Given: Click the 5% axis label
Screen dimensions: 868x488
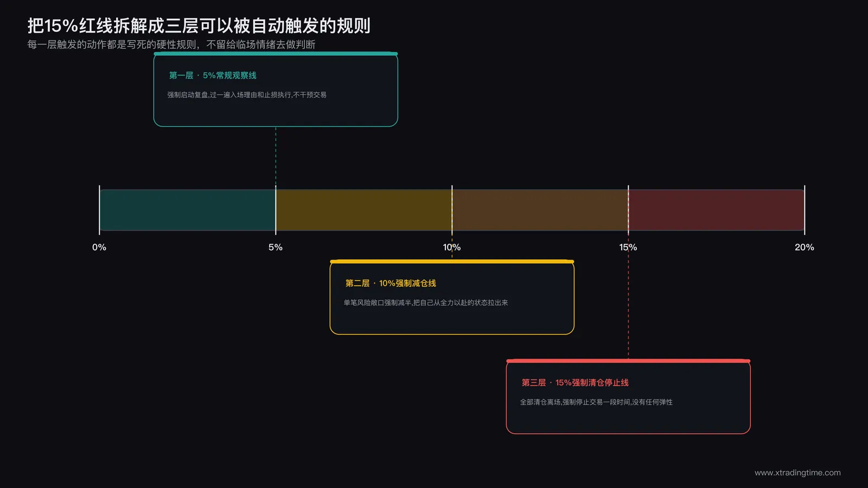Looking at the screenshot, I should click(x=276, y=247).
